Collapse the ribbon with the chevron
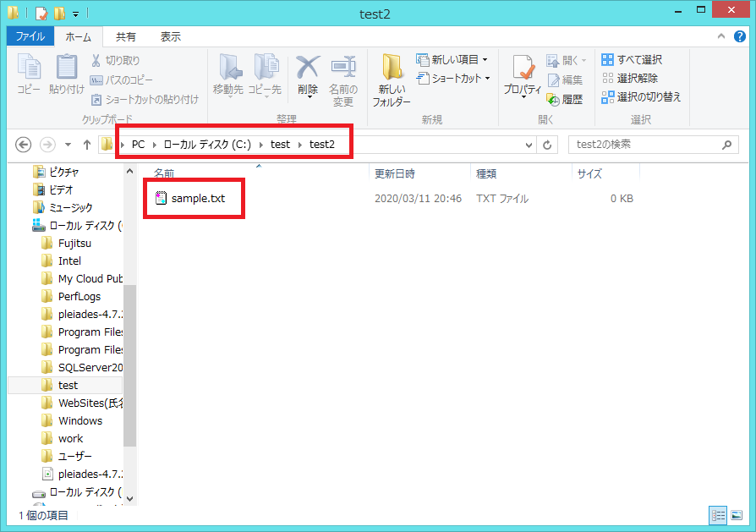Viewport: 756px width, 532px height. click(x=721, y=36)
